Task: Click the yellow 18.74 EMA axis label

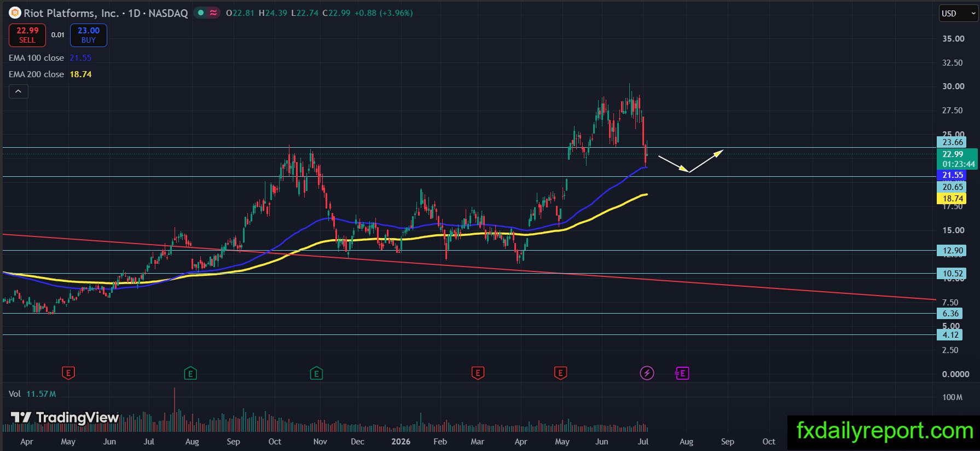Action: (x=952, y=199)
